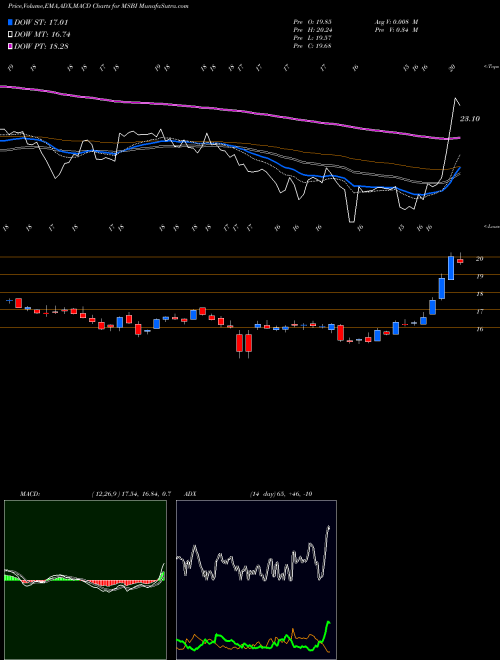Click the last small red candle at 20
Image resolution: width=500 pixels, height=660 pixels.
pyautogui.click(x=460, y=261)
